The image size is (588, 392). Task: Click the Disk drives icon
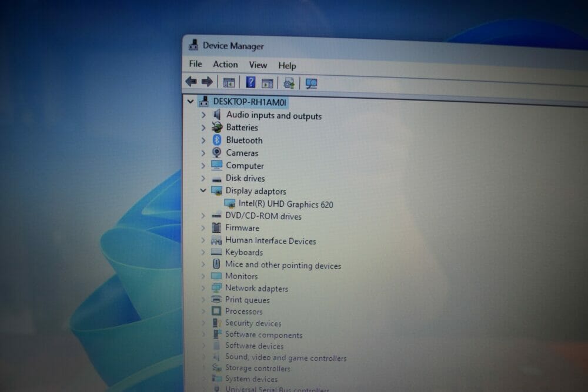pyautogui.click(x=216, y=179)
